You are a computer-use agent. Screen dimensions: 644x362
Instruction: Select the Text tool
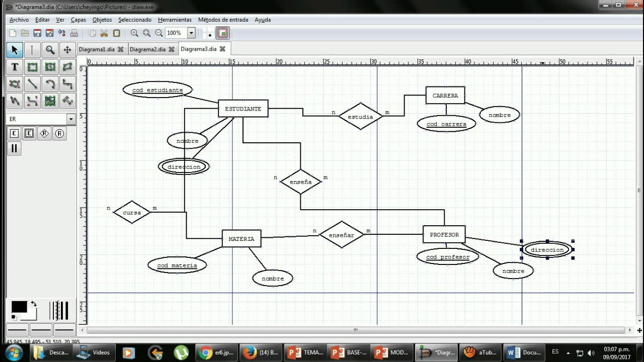point(14,67)
